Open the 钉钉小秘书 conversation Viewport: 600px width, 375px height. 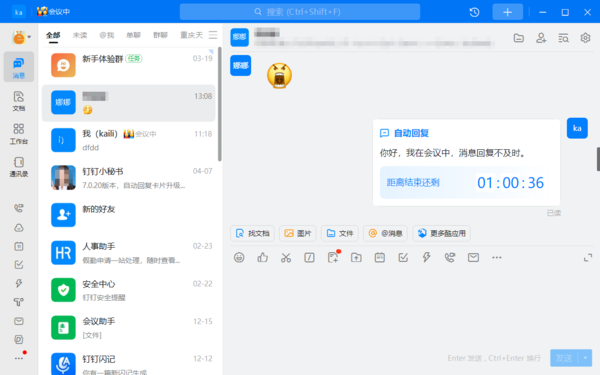click(x=128, y=178)
